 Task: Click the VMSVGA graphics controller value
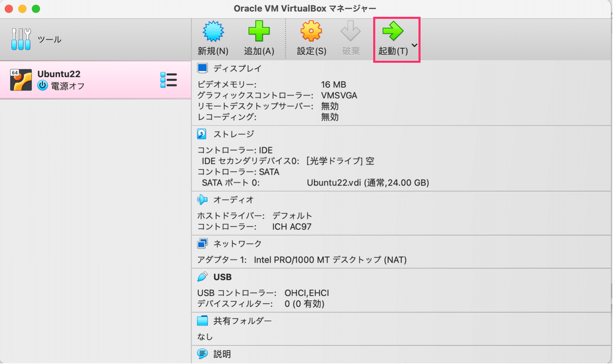339,95
